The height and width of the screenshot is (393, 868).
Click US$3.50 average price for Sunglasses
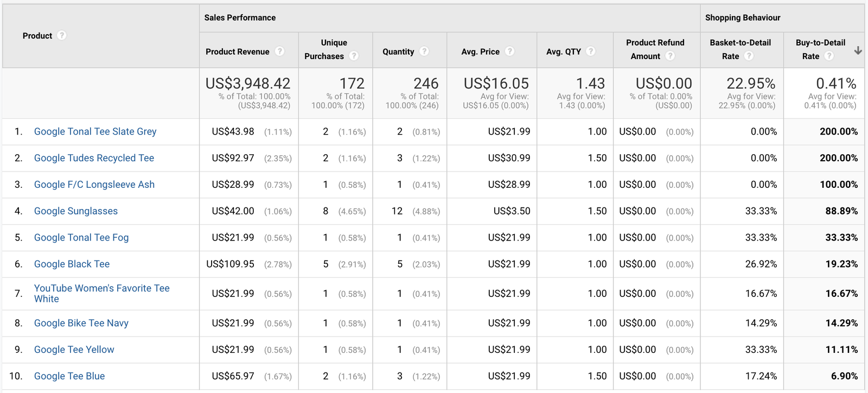512,211
